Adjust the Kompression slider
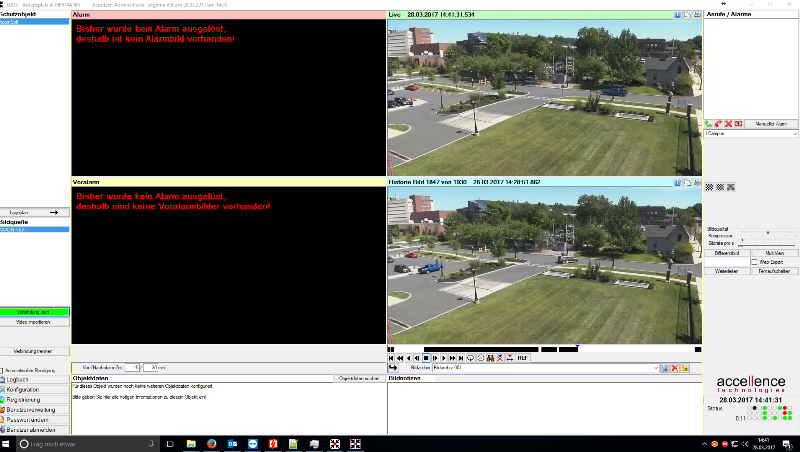This screenshot has width=800, height=452. [768, 233]
